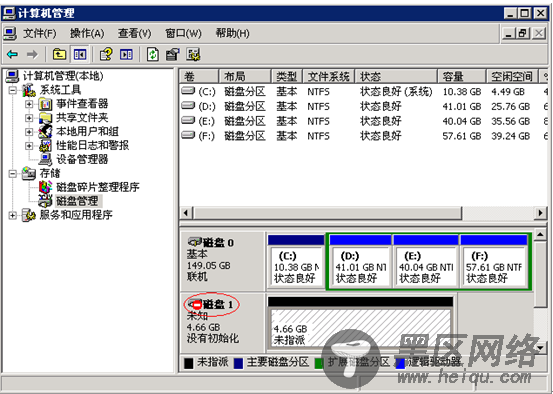Click the volume list left scroll arrow
Image resolution: width=553 pixels, height=394 pixels.
(186, 213)
